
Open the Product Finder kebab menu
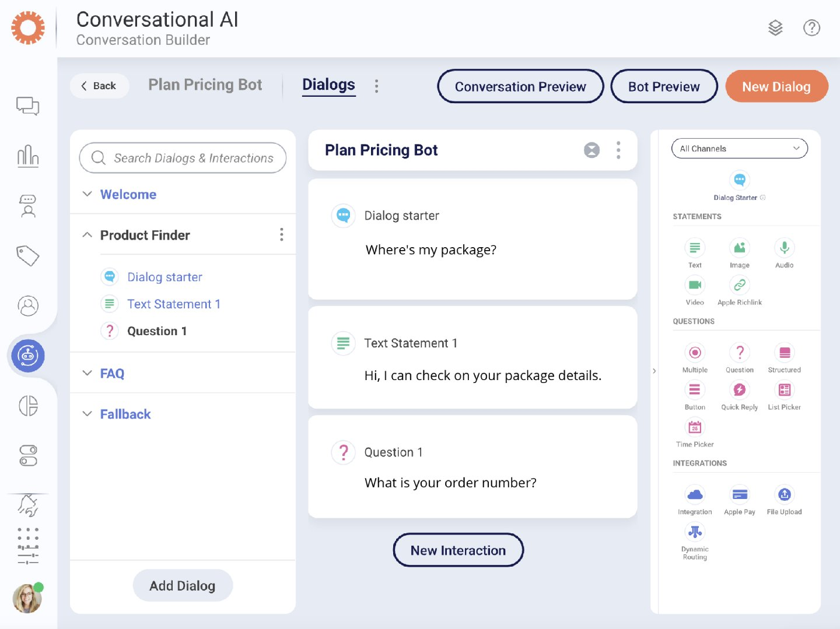pos(282,234)
